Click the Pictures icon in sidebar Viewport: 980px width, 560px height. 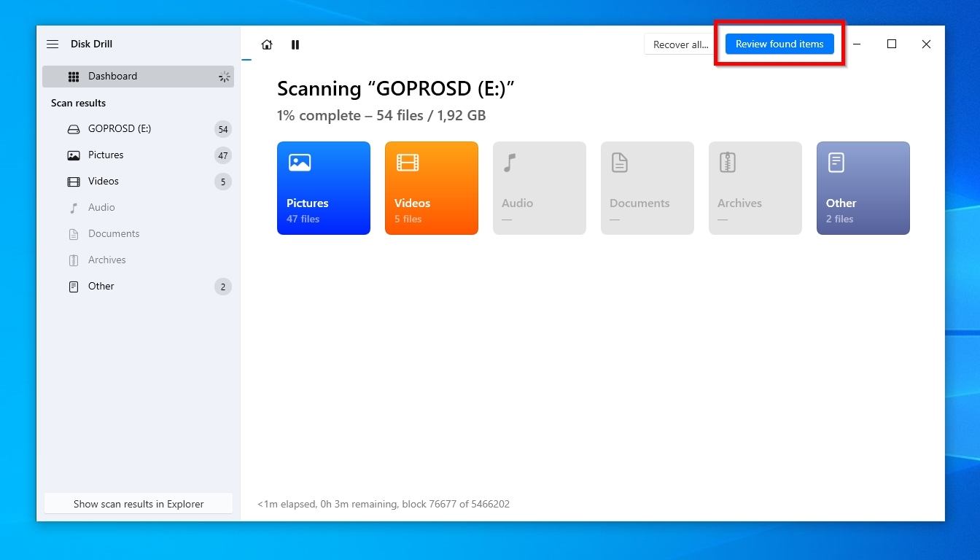[74, 155]
